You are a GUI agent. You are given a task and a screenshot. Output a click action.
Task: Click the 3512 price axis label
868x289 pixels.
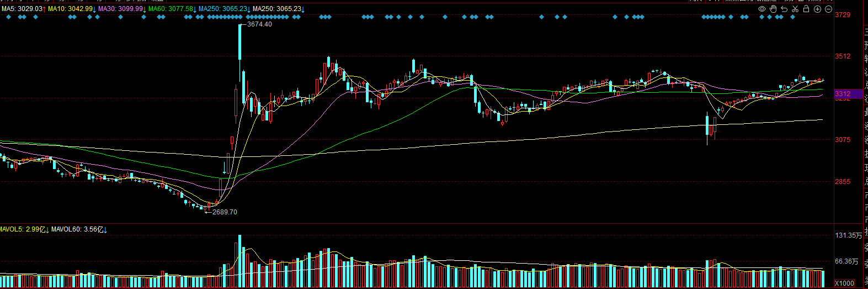pos(843,56)
